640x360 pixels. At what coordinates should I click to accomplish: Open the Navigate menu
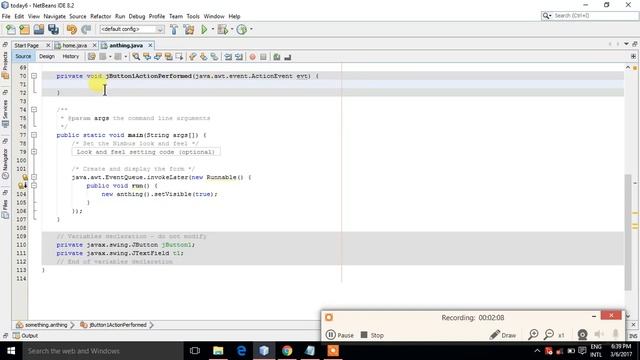(x=54, y=16)
